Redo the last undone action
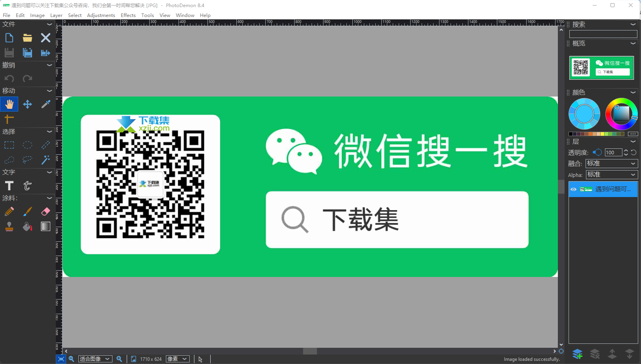The height and width of the screenshot is (364, 641). point(27,78)
